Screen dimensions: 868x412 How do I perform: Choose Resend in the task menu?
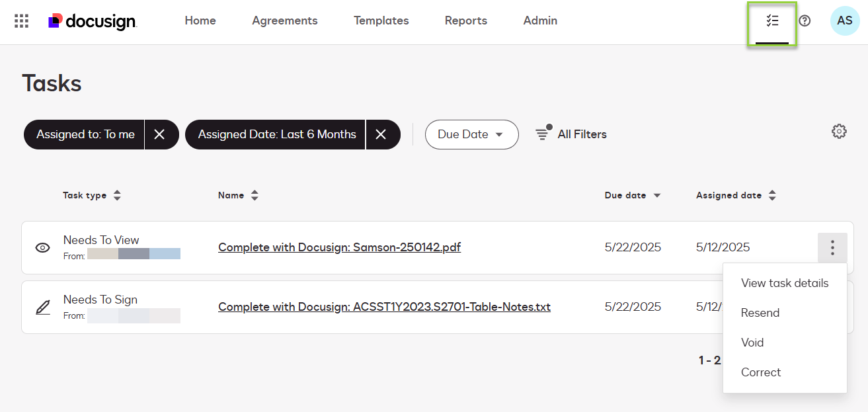(x=760, y=313)
